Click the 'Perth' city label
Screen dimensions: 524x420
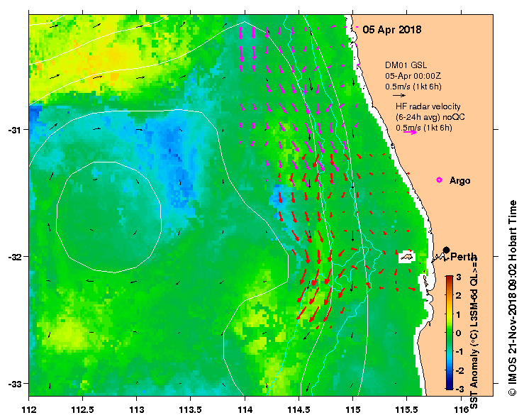(x=464, y=257)
